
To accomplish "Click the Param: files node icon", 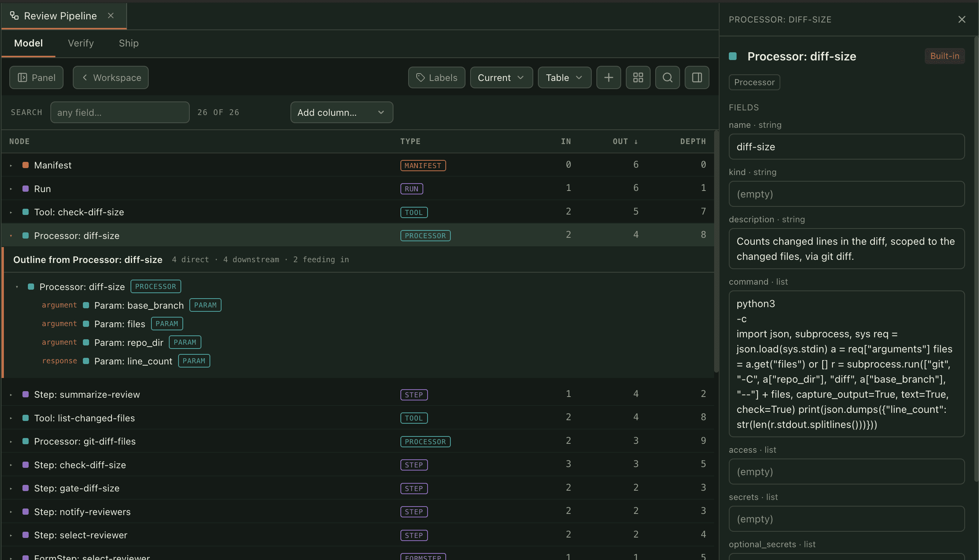I will (86, 324).
